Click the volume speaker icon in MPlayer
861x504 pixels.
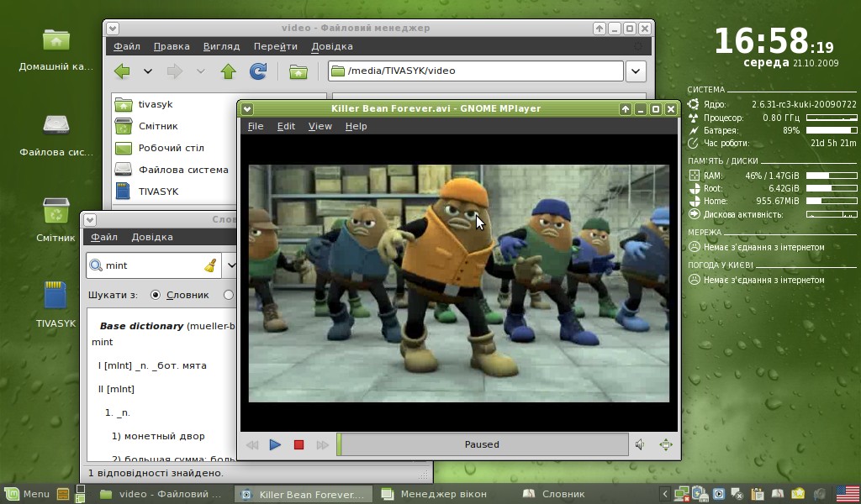click(640, 444)
